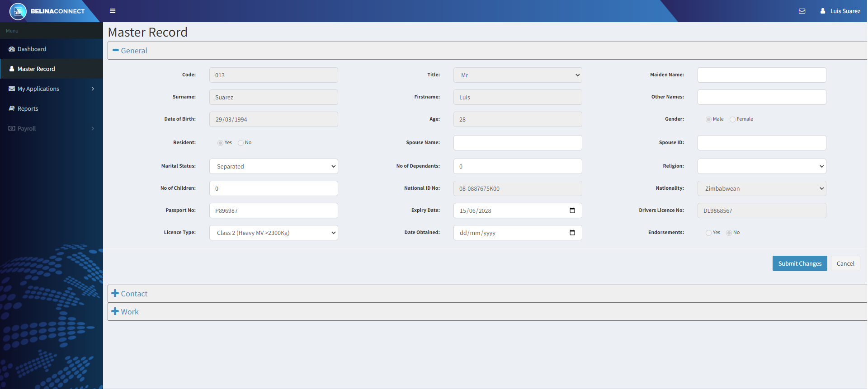
Task: Expand the Contact section
Action: point(487,294)
